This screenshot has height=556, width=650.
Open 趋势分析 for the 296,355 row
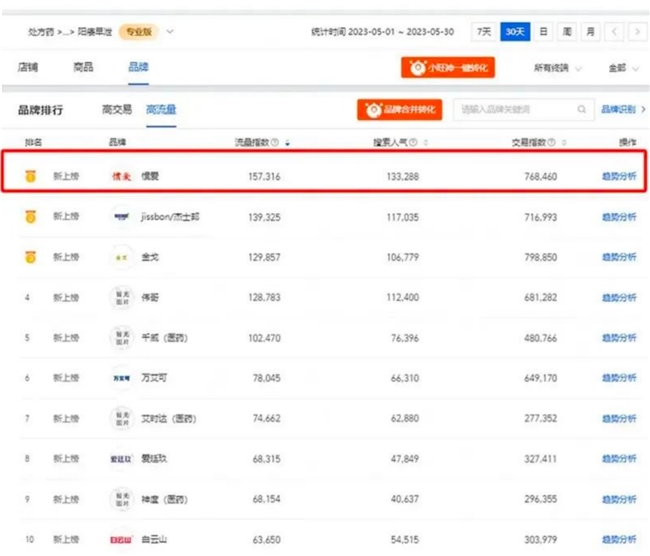[x=618, y=499]
